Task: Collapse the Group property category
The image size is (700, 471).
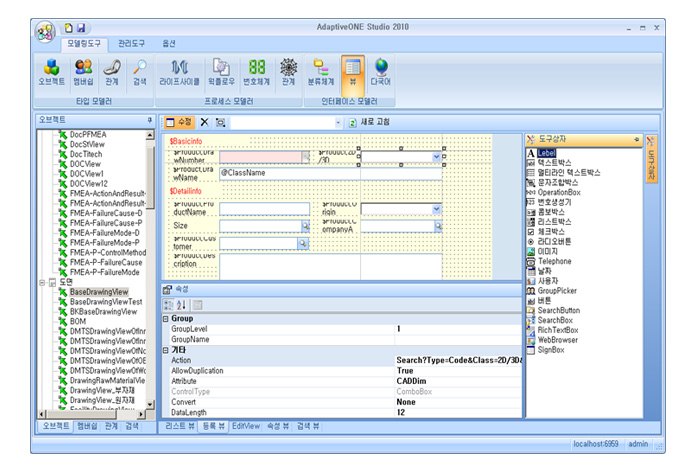Action: [166, 319]
